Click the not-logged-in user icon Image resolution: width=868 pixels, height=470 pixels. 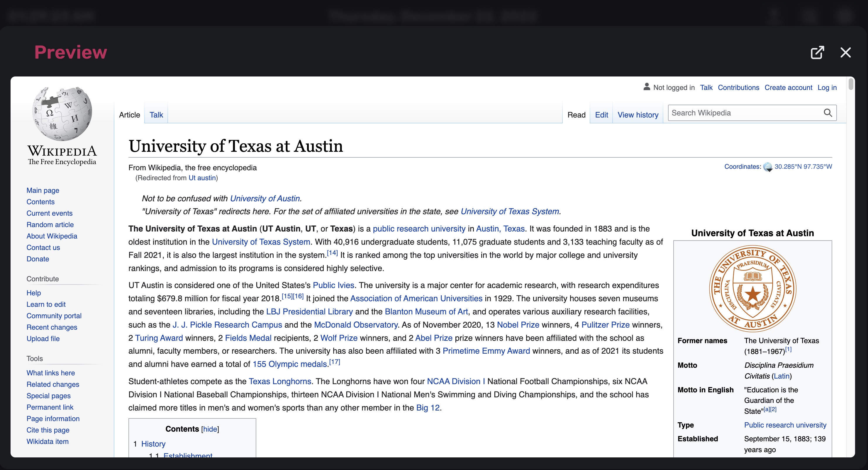[647, 87]
